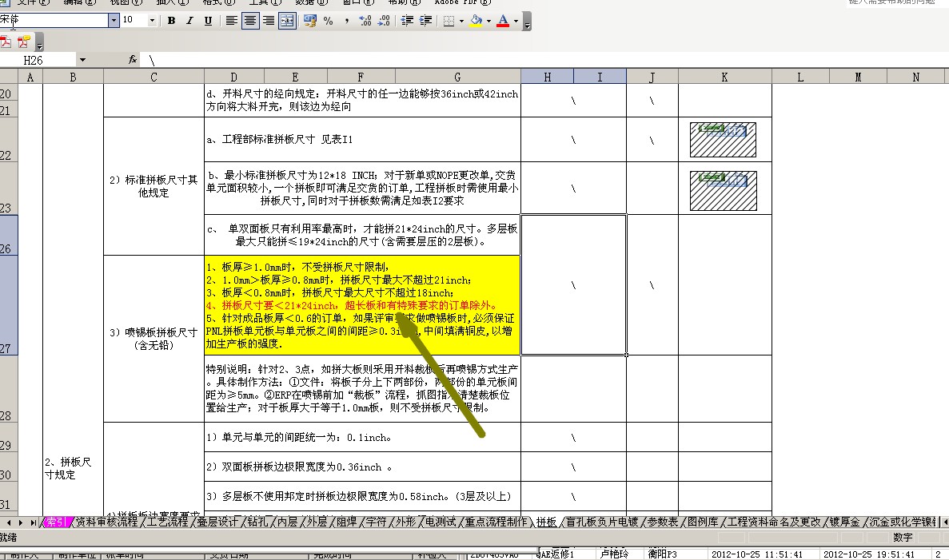Switch to 阻焊 sheet tab
Screen dimensions: 949x560
pyautogui.click(x=347, y=522)
